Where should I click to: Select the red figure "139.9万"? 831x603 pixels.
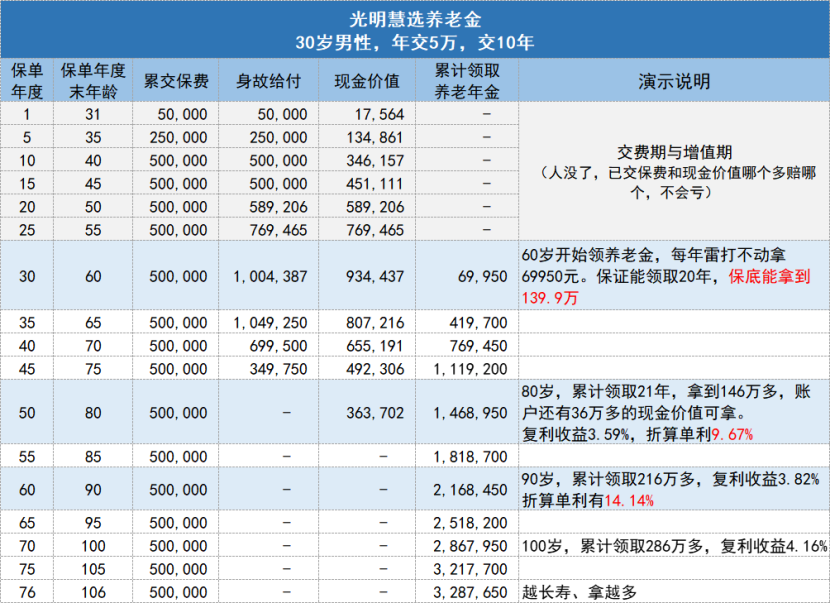pyautogui.click(x=550, y=298)
